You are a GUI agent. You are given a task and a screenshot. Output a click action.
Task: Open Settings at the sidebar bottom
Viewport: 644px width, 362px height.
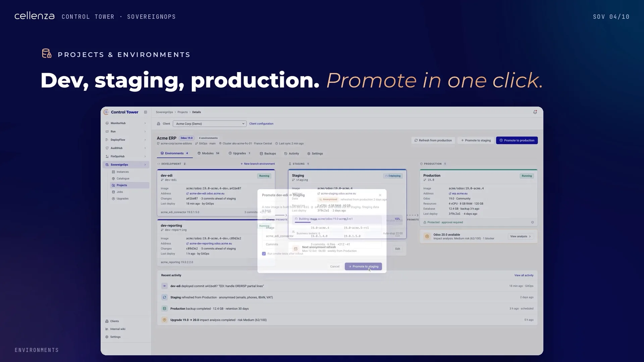pos(126,337)
